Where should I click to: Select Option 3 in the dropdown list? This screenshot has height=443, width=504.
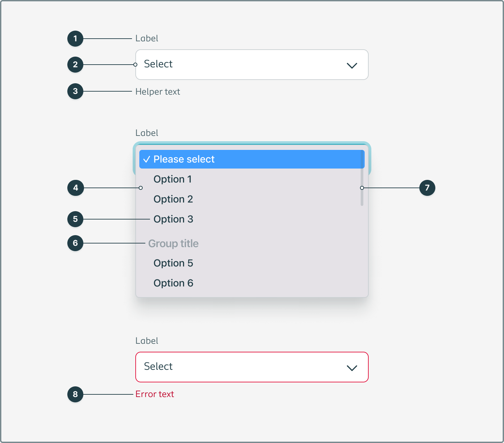pos(173,219)
